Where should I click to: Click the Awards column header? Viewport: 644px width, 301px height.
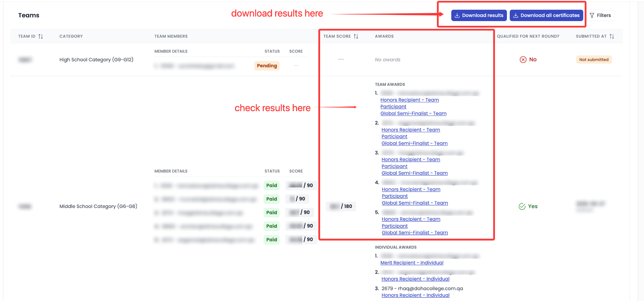point(384,36)
